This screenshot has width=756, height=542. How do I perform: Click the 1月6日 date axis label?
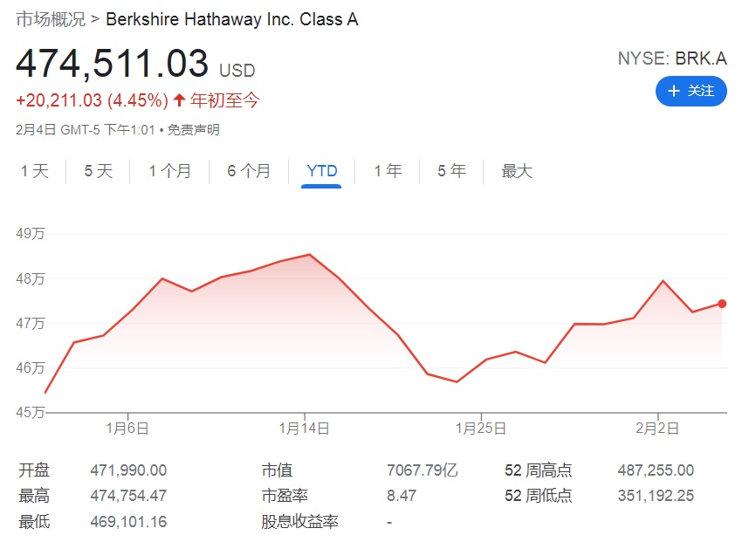tap(128, 429)
